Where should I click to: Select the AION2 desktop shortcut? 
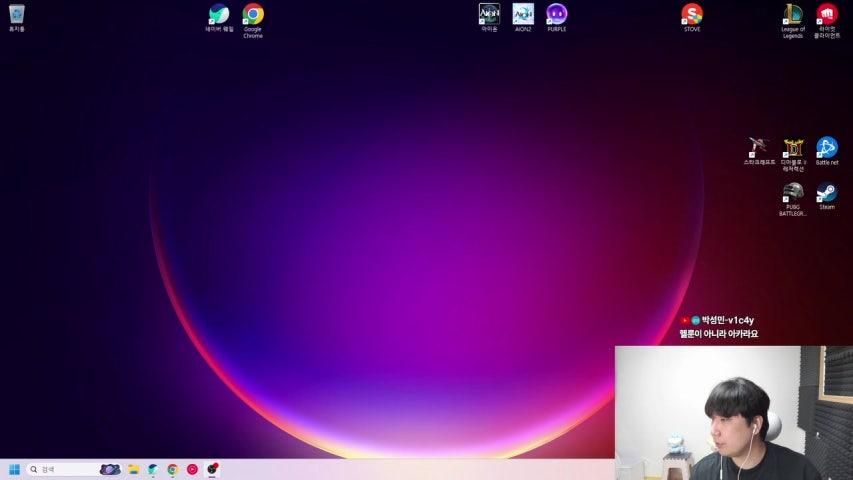click(x=523, y=14)
